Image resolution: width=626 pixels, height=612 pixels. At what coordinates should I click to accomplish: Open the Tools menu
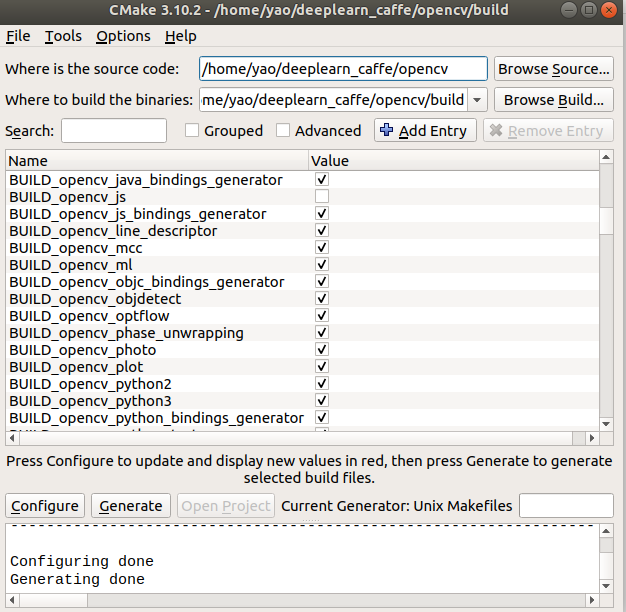(63, 36)
